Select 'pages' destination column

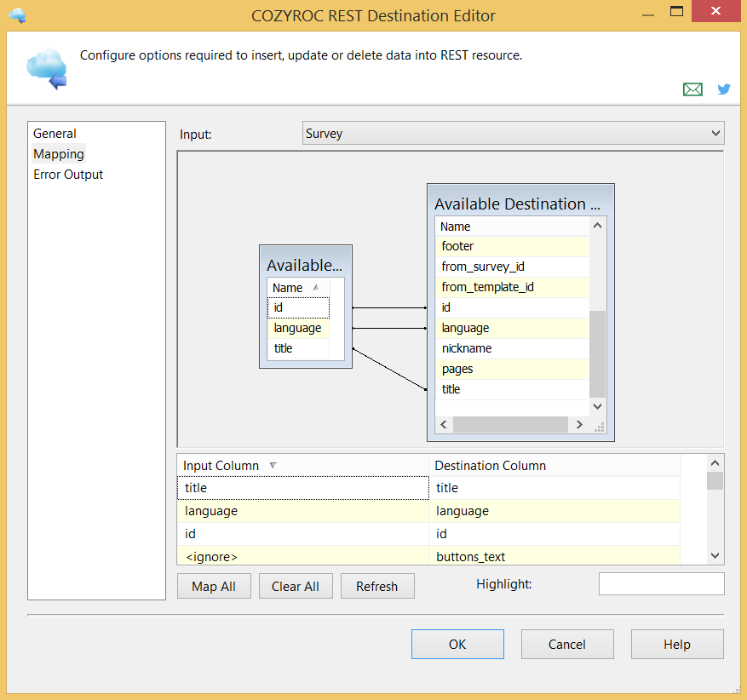512,369
